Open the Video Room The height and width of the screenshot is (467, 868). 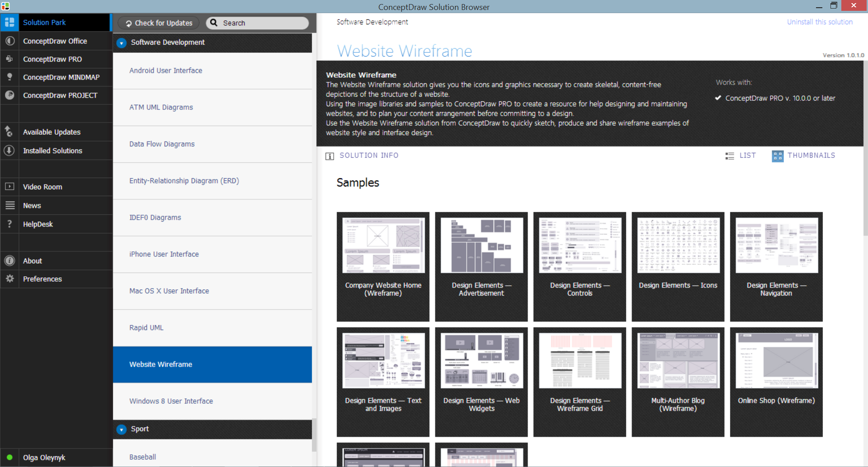click(x=56, y=187)
